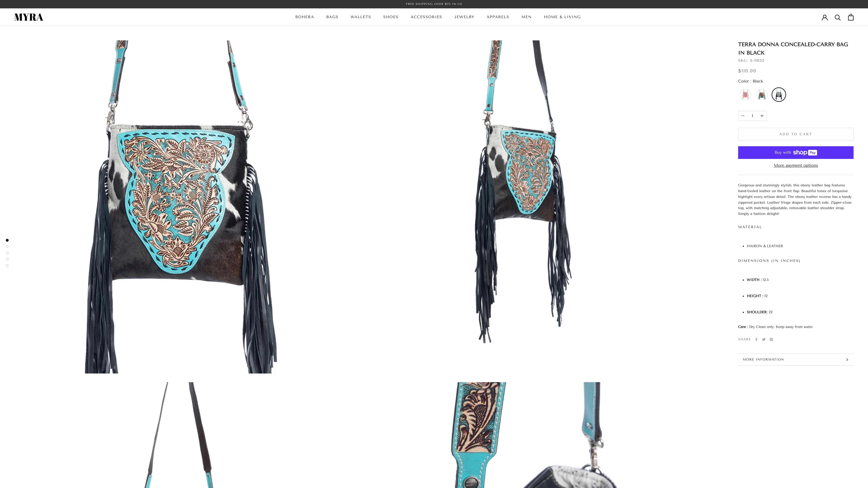Open the Bags menu
The width and height of the screenshot is (868, 488).
click(332, 17)
